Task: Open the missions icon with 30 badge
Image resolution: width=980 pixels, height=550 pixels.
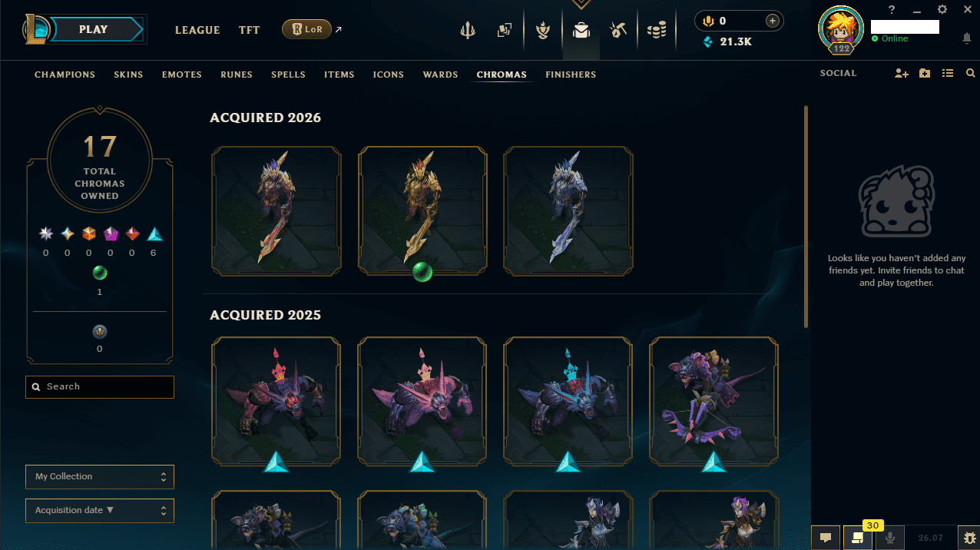Action: [858, 538]
